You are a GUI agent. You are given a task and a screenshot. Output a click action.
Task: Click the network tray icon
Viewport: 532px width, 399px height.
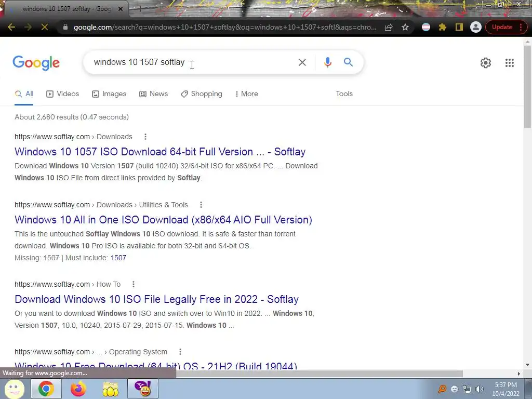(x=467, y=389)
